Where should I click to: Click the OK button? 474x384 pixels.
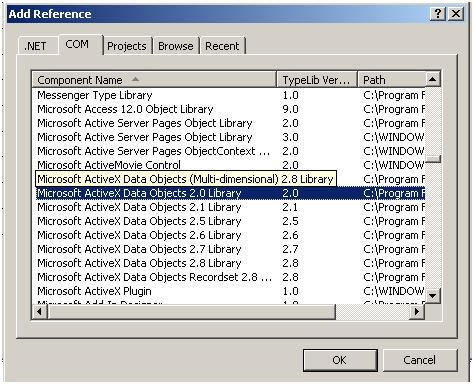(340, 360)
